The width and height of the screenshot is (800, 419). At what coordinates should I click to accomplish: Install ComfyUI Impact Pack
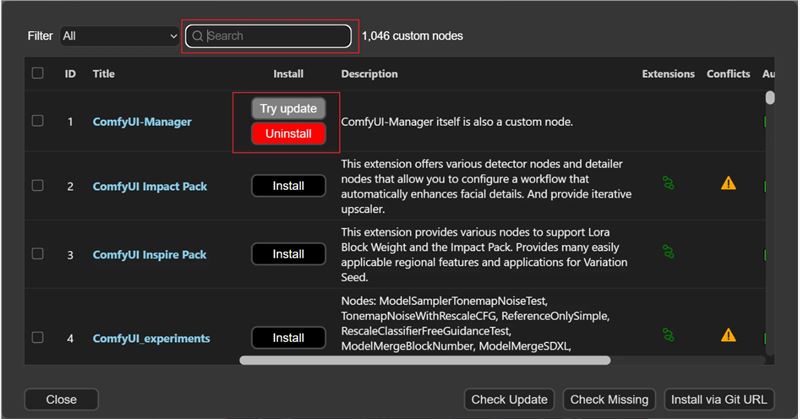click(288, 186)
